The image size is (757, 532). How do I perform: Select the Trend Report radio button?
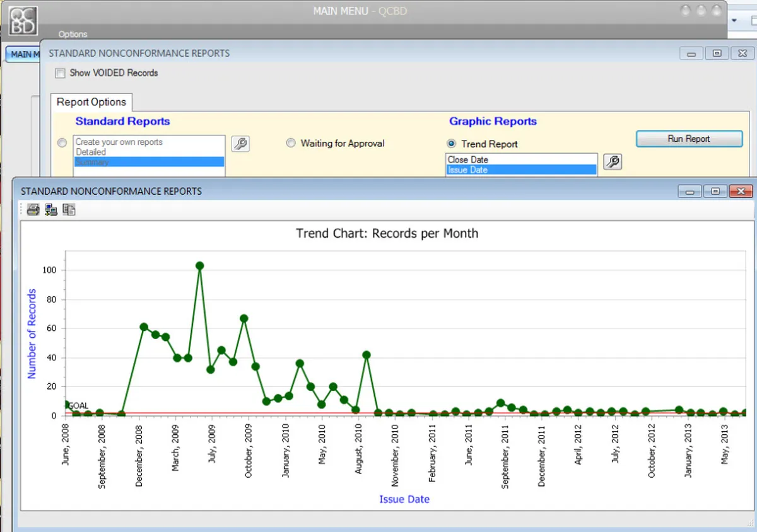[x=451, y=144]
